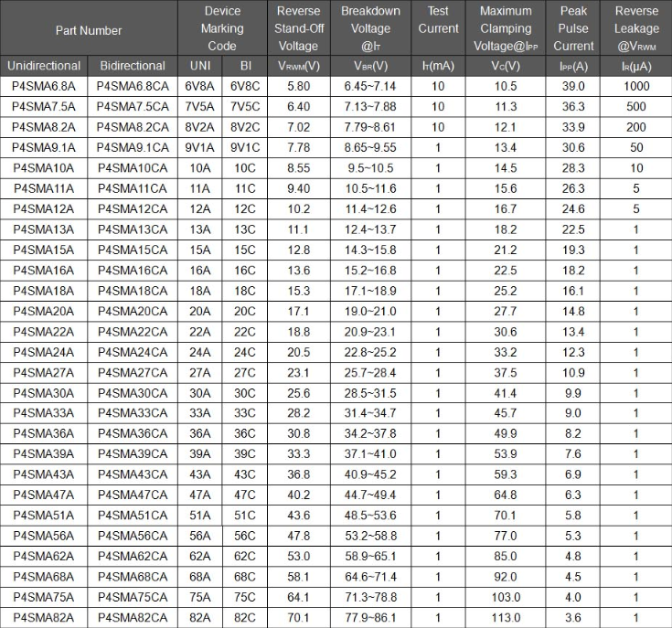Viewport: 672px width, 628px height.
Task: Click reverse leakage value 50
Action: click(636, 148)
